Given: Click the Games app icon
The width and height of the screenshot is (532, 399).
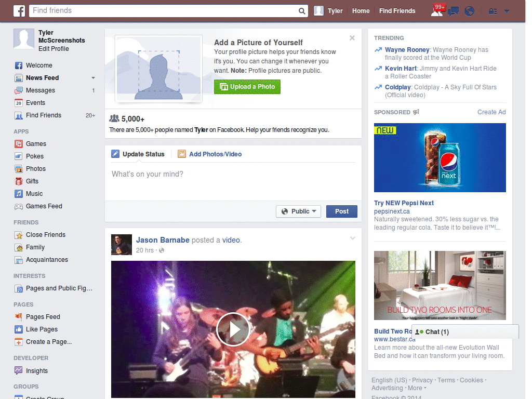Looking at the screenshot, I should 19,144.
